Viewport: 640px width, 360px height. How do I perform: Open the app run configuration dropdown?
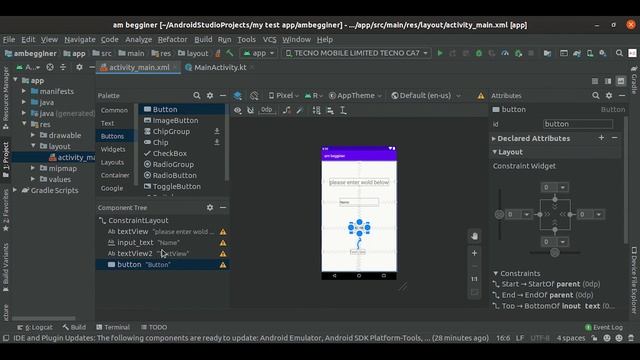pos(259,53)
